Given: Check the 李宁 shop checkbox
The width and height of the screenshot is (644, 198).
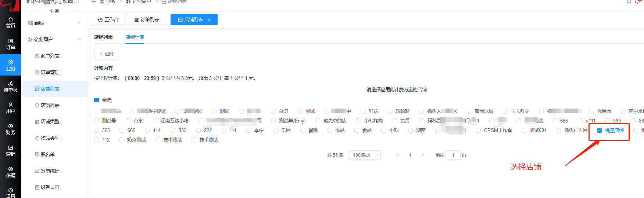Looking at the screenshot, I should point(249,130).
